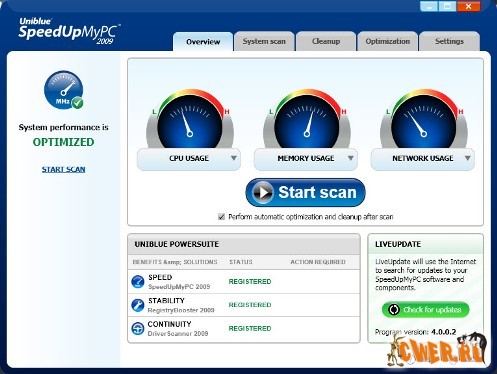Image resolution: width=497 pixels, height=374 pixels.
Task: Minimize the SpeedUpMyPC window
Action: (x=429, y=6)
